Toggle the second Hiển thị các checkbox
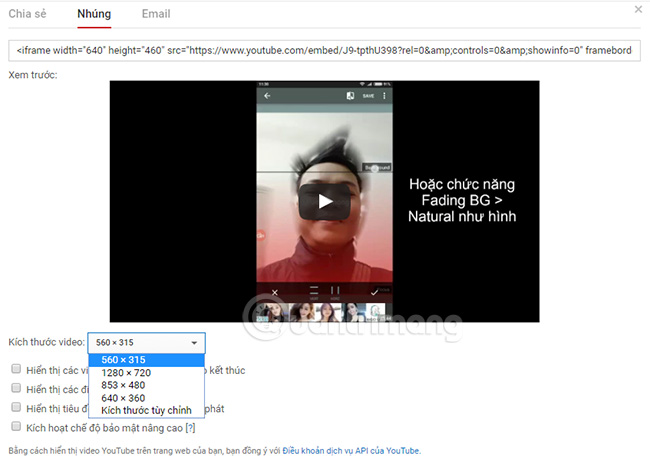Screen dimensions: 650x456 pos(16,388)
